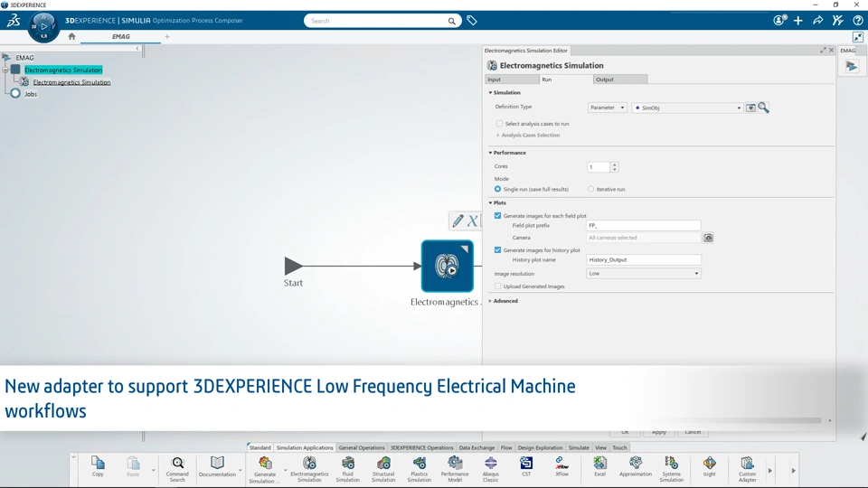The height and width of the screenshot is (488, 868).
Task: Open the Data Exchange toolbar tab
Action: pos(476,447)
